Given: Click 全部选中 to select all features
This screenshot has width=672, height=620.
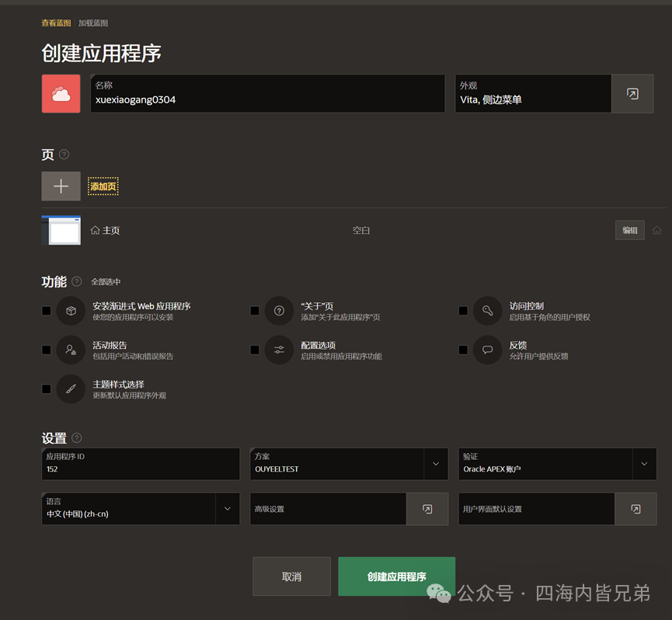Looking at the screenshot, I should (106, 282).
